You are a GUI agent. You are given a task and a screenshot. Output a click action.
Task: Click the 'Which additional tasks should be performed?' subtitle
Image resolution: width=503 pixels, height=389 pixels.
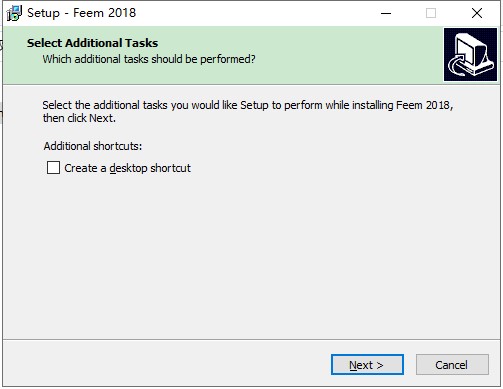point(149,59)
